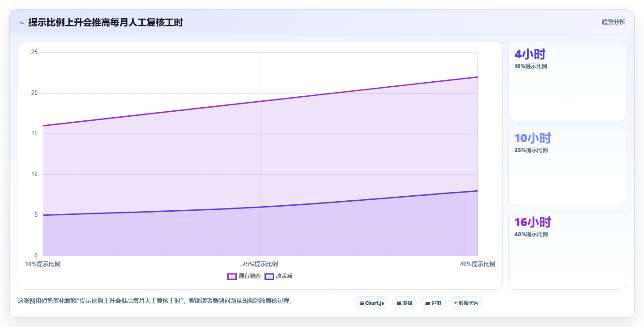Click the 25%提示比例 x-axis label

click(x=260, y=264)
